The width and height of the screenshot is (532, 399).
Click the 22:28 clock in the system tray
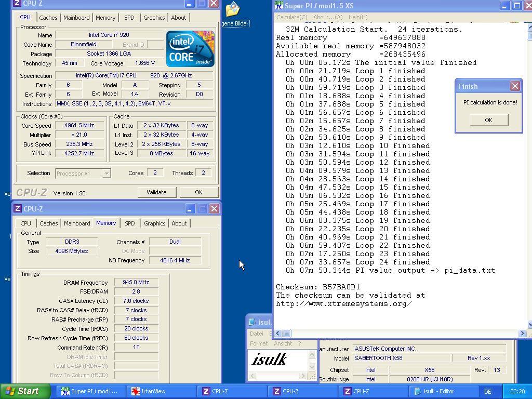tap(517, 392)
